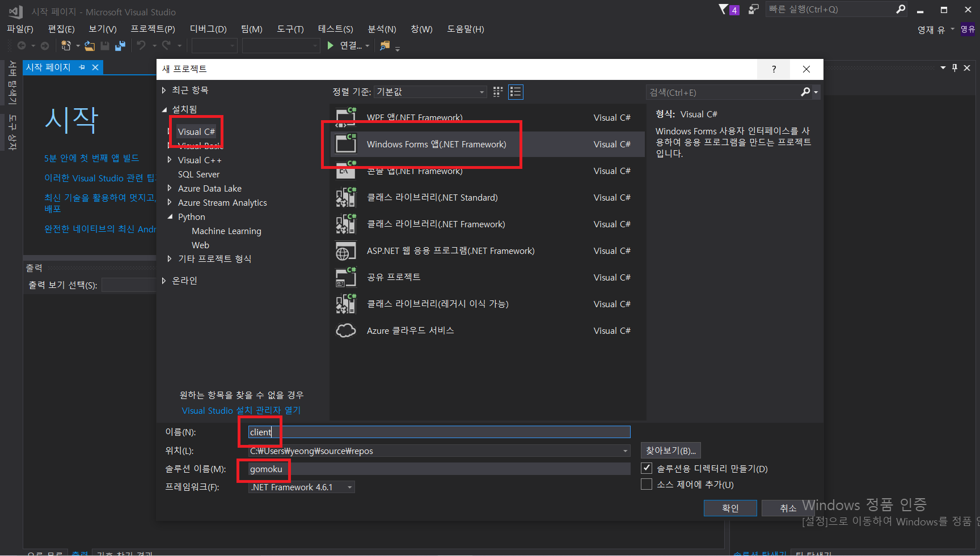
Task: Click the Browse (찾아보기) button
Action: (x=671, y=451)
